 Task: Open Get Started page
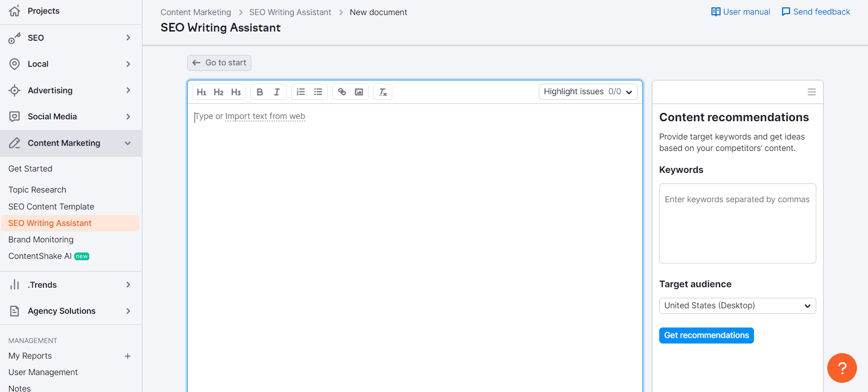[30, 169]
